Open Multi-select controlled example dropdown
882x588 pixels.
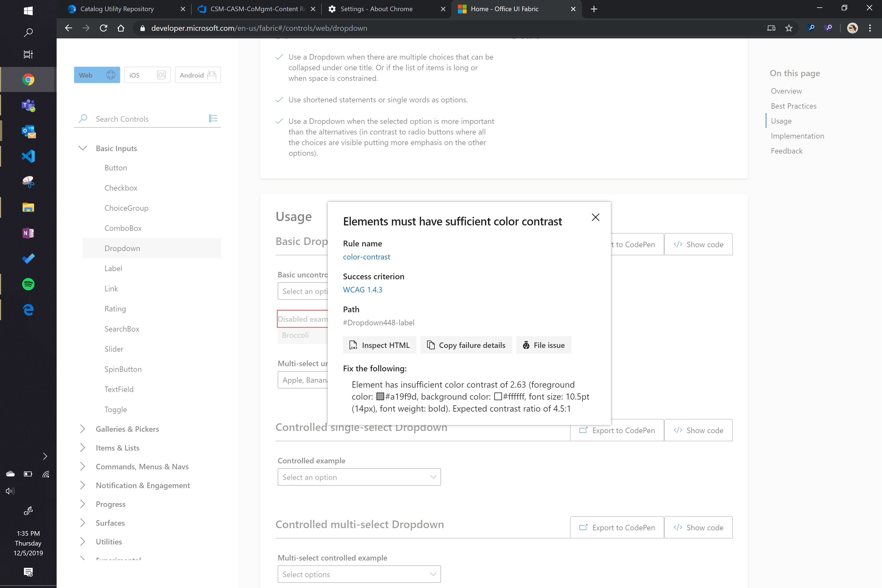click(359, 574)
